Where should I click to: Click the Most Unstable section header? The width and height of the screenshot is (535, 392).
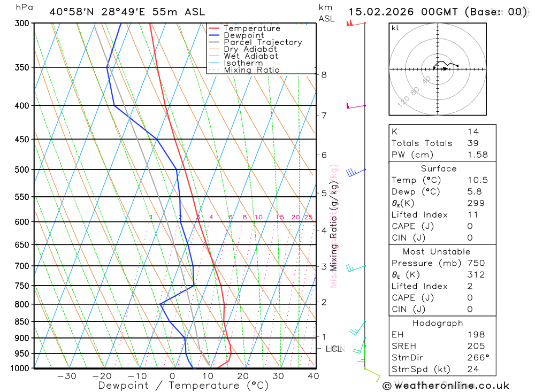tap(437, 251)
